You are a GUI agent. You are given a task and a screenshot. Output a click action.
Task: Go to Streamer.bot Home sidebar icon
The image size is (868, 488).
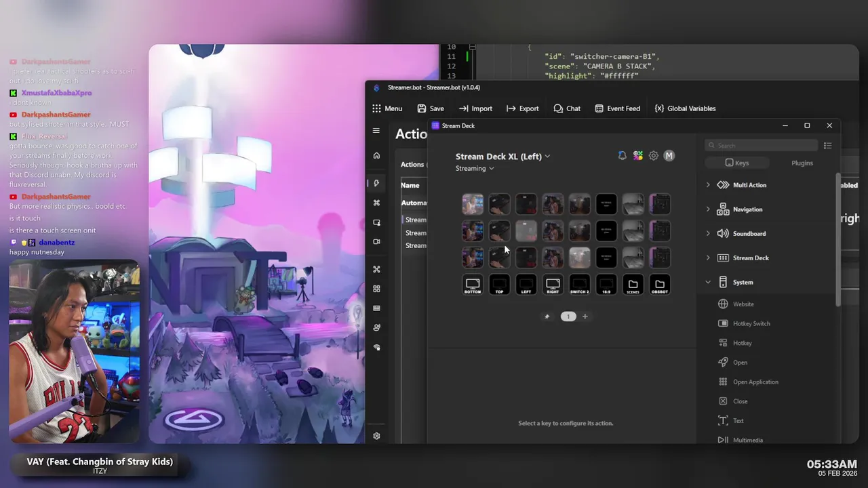click(x=376, y=155)
